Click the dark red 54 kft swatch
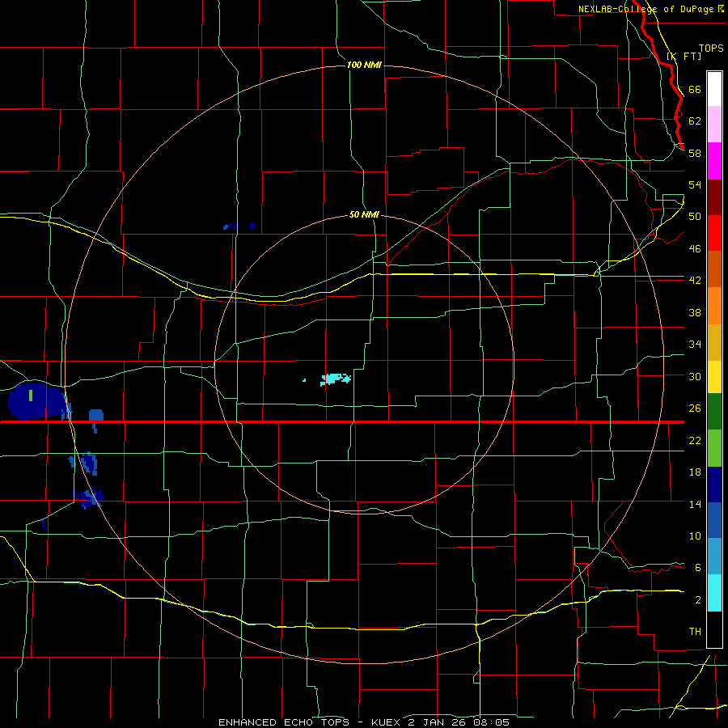 [x=714, y=197]
